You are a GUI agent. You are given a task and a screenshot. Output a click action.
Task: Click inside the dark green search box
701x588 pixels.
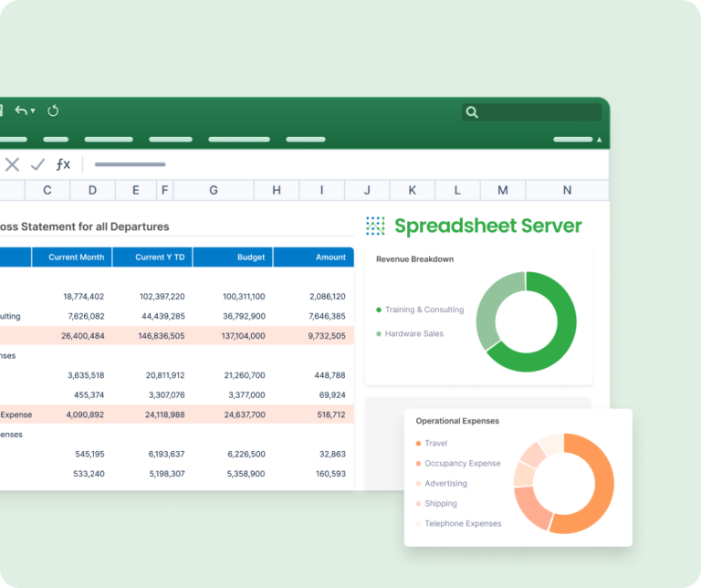pyautogui.click(x=531, y=112)
